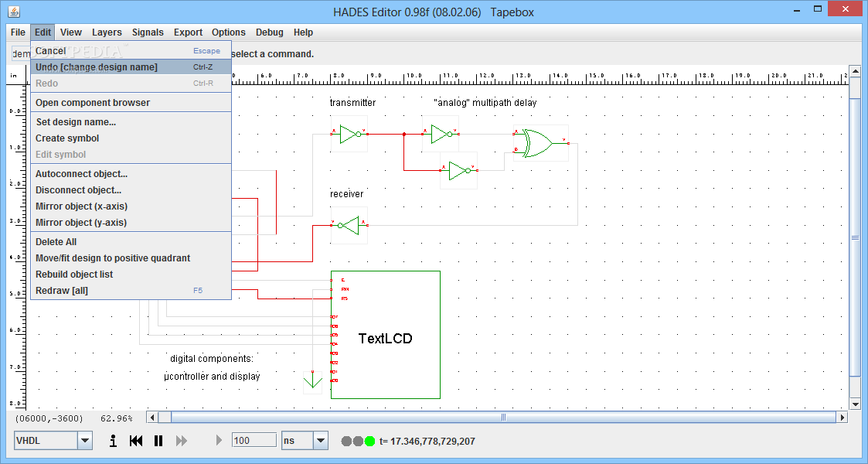Click the time interval field showing 100
The image size is (868, 464).
tap(254, 440)
